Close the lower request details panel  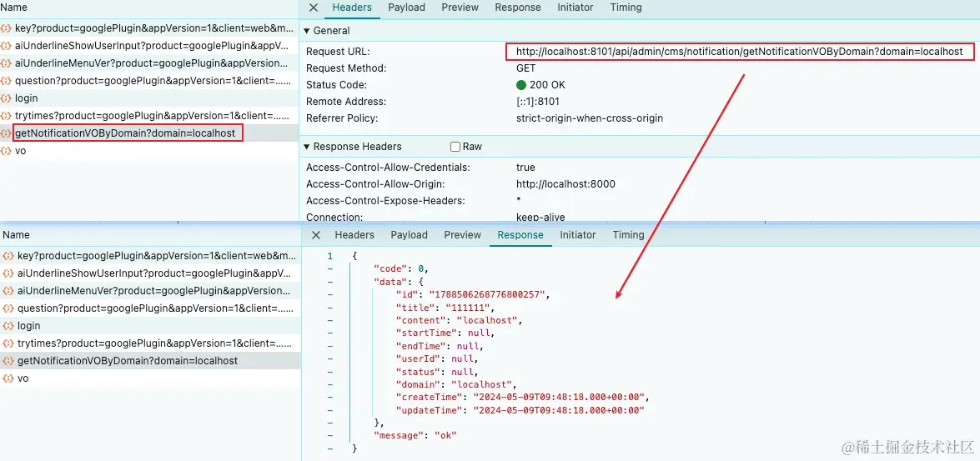click(x=316, y=235)
